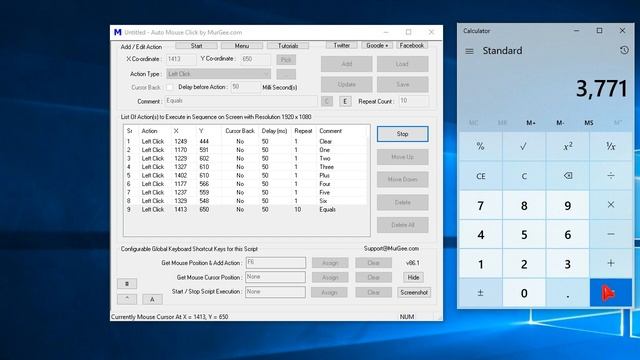Click the E button beside Repeat Count
The width and height of the screenshot is (640, 360).
[345, 101]
